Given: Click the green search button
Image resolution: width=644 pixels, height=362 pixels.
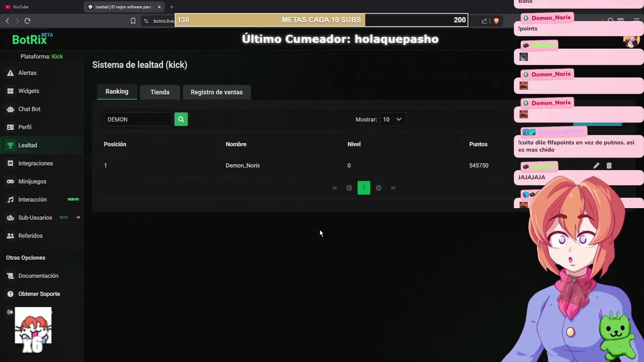Looking at the screenshot, I should pos(181,119).
